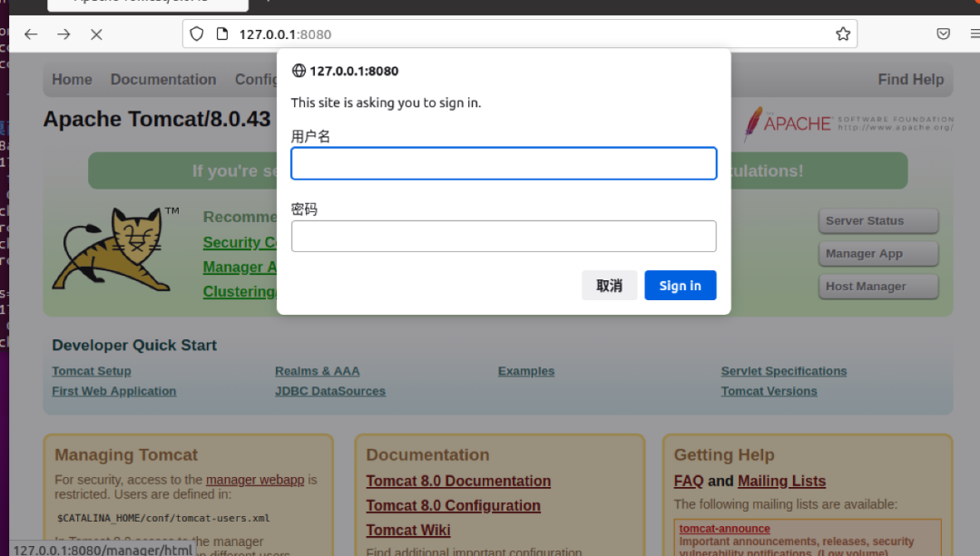Open the tomcat-announce mailing list link
This screenshot has height=556, width=980.
(724, 529)
